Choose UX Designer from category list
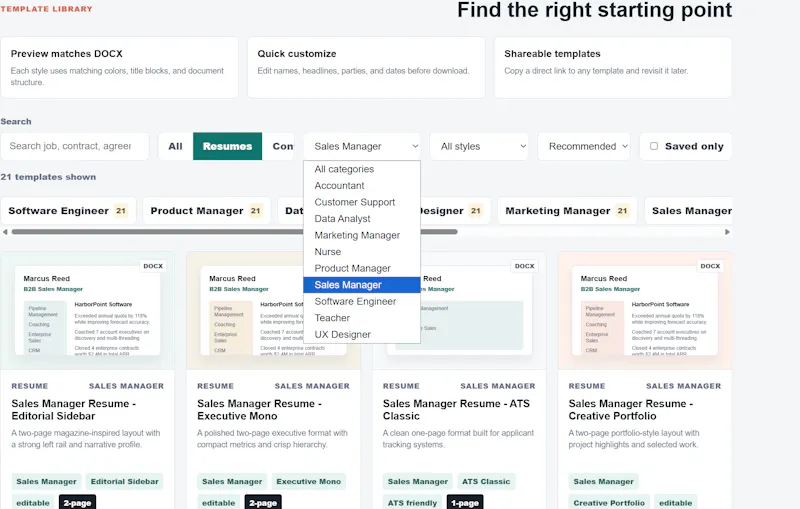 pos(362,335)
